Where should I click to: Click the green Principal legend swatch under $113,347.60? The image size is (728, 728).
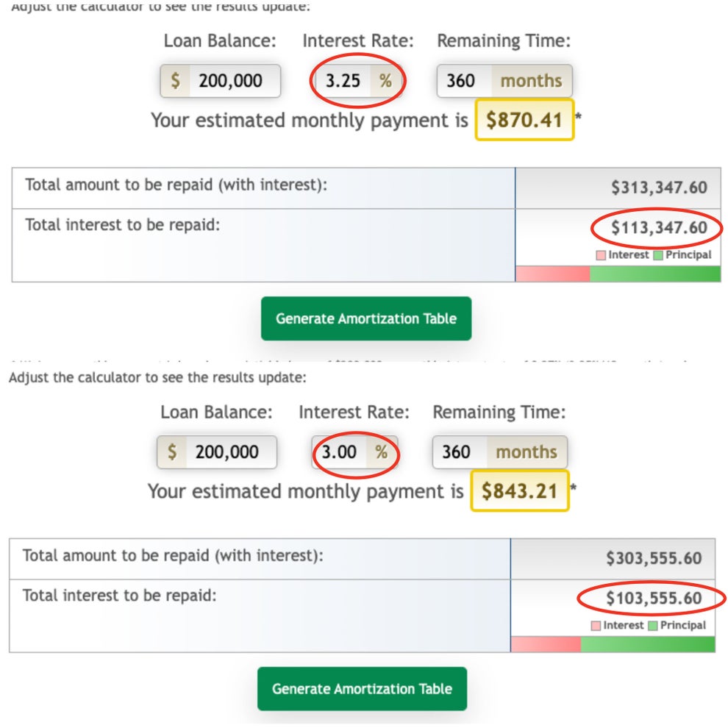658,255
